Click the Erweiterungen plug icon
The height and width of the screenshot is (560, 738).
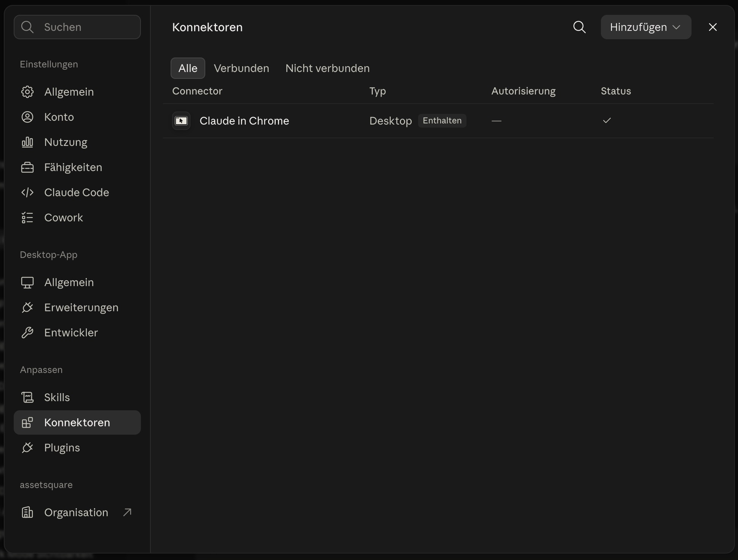[27, 307]
